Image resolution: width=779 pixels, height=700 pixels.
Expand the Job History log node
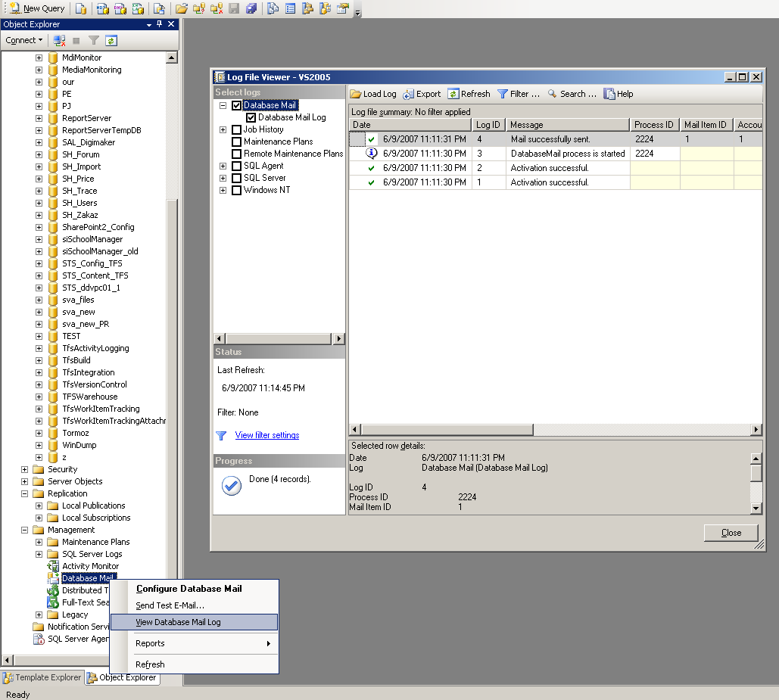pos(223,129)
